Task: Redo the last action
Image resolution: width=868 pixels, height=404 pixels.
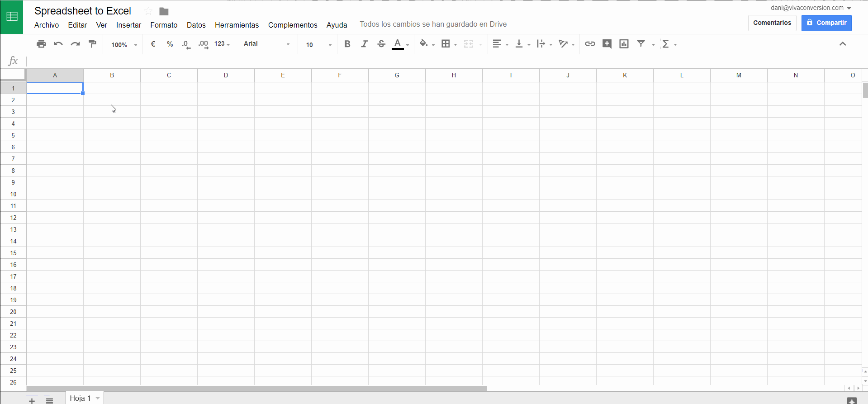Action: click(x=75, y=44)
